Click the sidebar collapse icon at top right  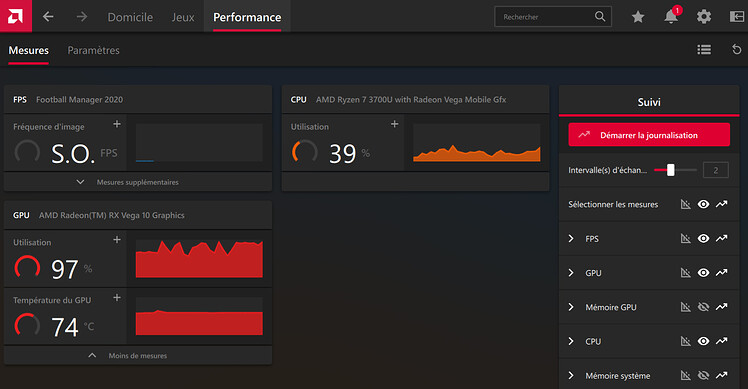point(737,17)
